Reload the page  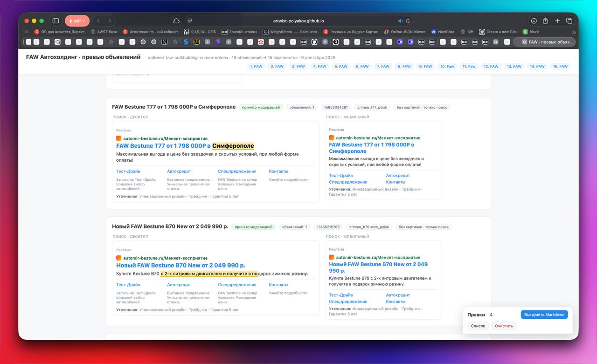click(408, 21)
